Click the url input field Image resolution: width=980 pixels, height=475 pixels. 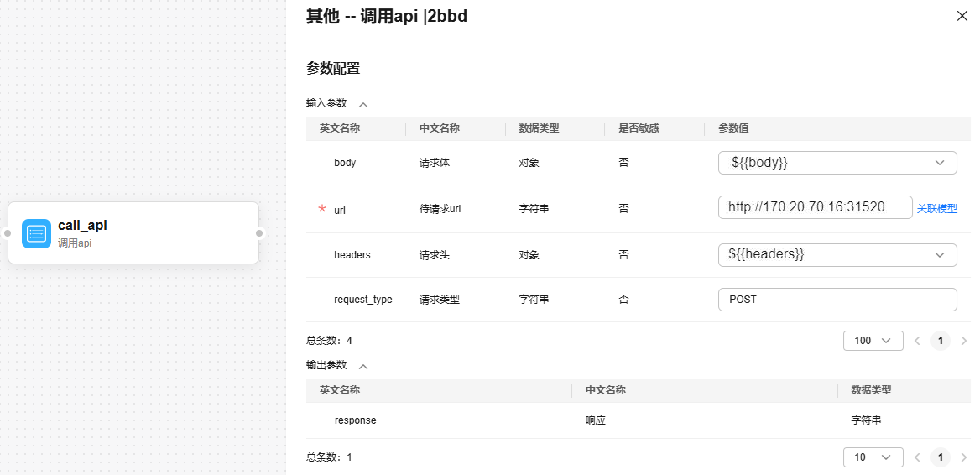point(814,207)
